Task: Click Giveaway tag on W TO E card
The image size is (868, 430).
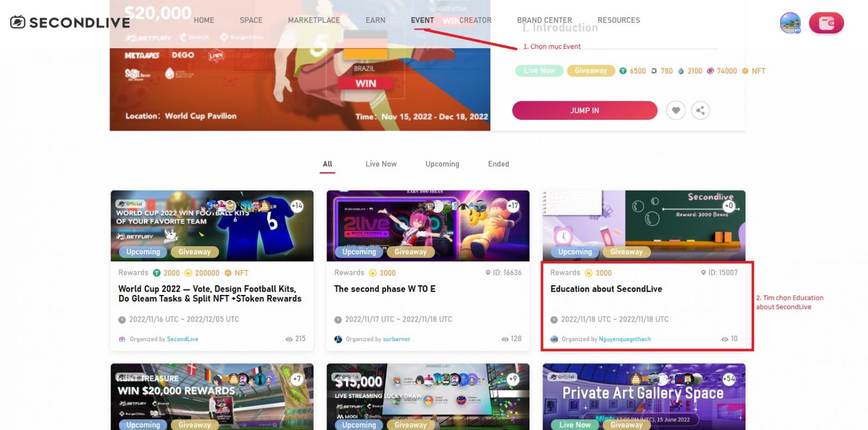Action: coord(411,252)
